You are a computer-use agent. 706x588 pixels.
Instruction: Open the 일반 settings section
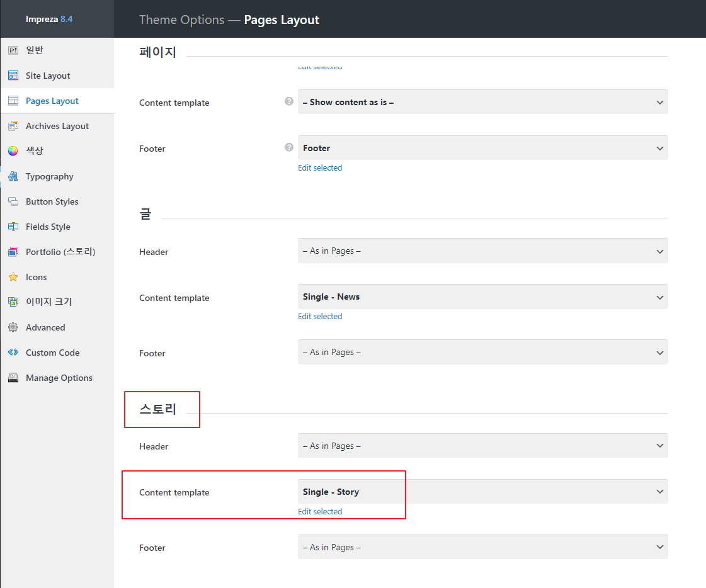(57, 50)
